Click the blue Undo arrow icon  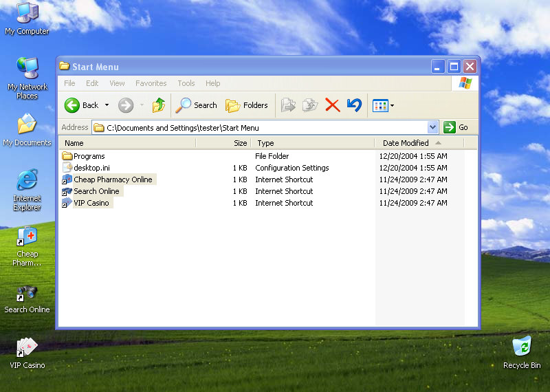pyautogui.click(x=354, y=105)
